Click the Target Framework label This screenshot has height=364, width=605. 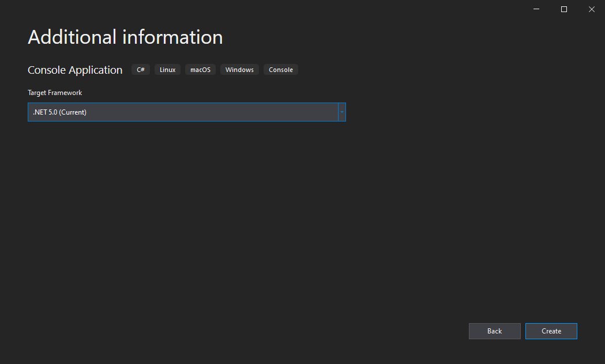click(x=55, y=93)
